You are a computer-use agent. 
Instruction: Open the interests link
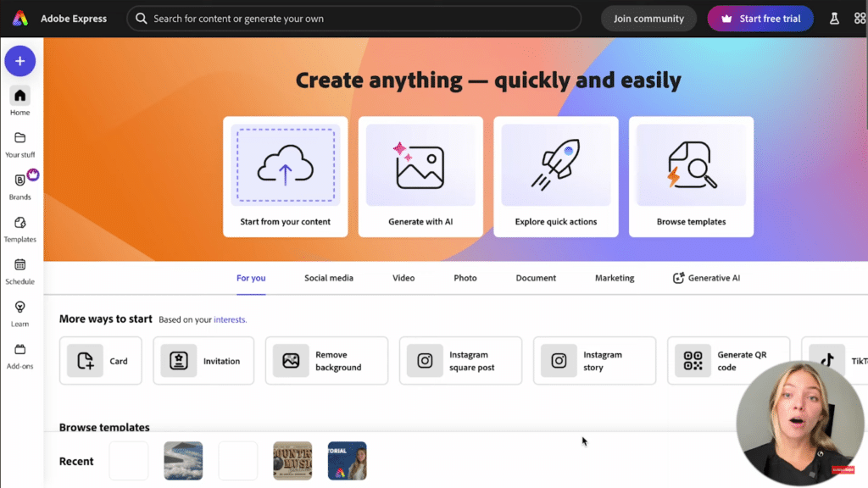coord(230,319)
